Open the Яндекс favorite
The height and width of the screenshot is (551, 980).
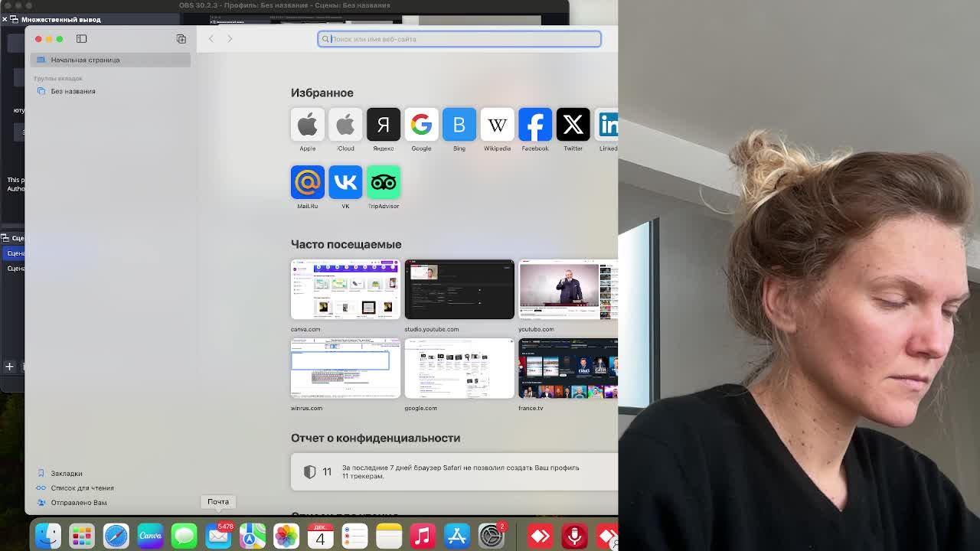[383, 124]
